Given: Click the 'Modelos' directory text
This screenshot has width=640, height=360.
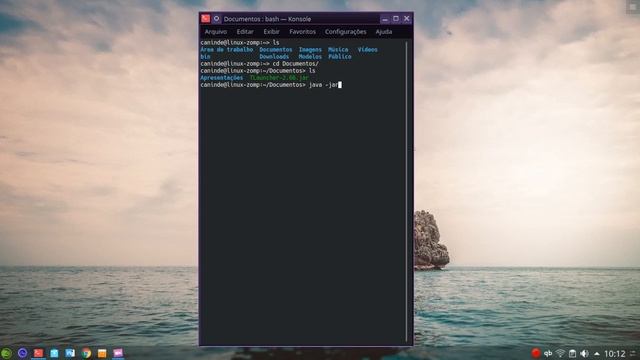Looking at the screenshot, I should point(310,57).
